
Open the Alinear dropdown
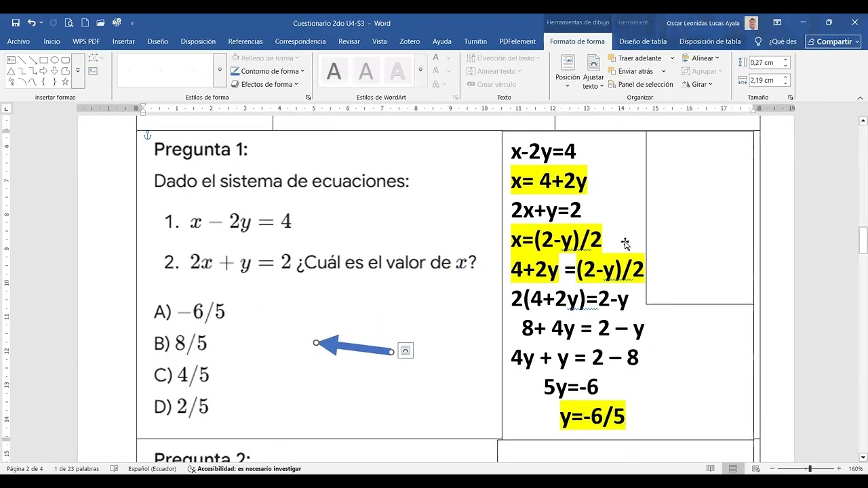point(701,58)
